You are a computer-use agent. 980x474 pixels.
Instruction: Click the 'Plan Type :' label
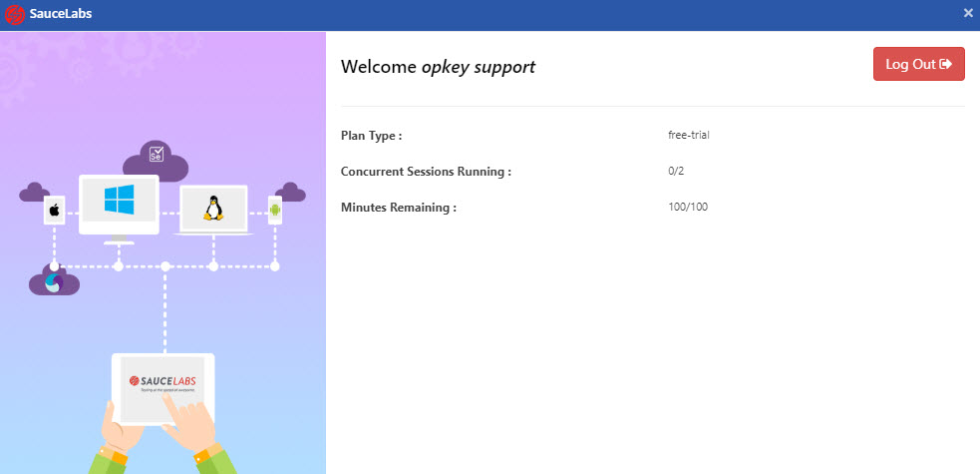(x=371, y=136)
